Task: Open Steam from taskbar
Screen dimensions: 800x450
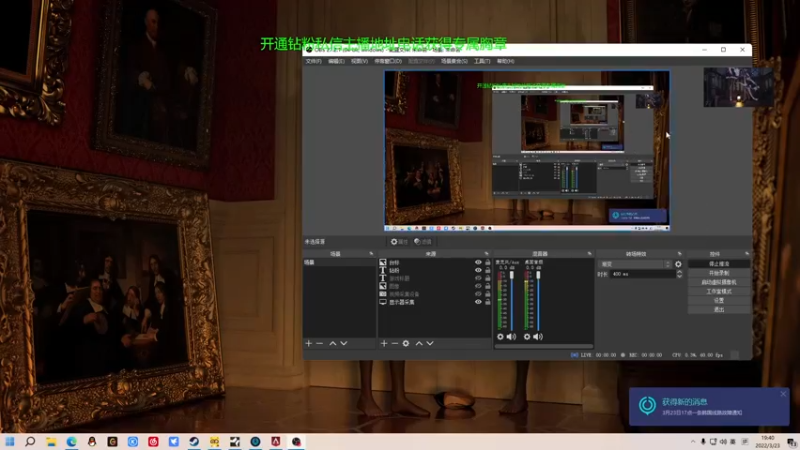Action: pos(194,441)
